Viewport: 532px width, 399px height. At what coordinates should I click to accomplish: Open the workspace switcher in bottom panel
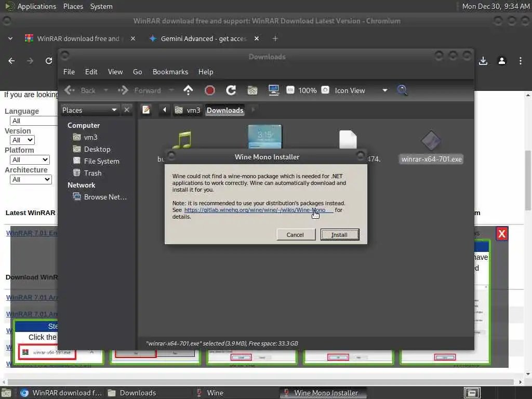pyautogui.click(x=472, y=393)
